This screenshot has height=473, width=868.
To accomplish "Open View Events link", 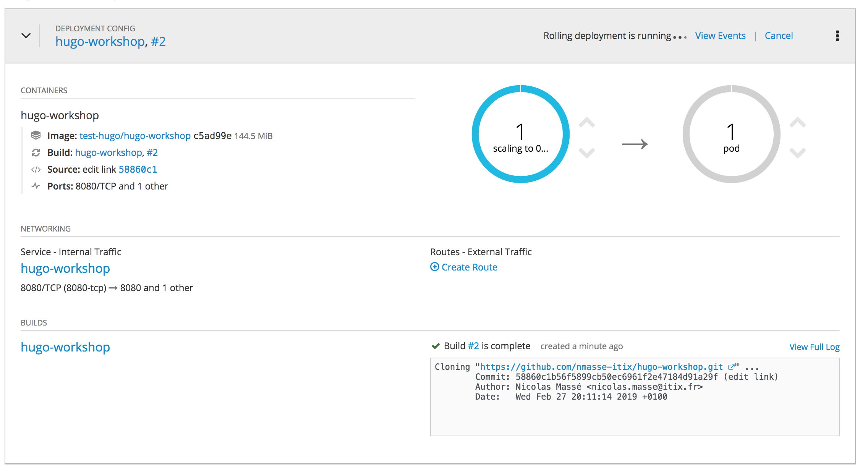I will 720,36.
